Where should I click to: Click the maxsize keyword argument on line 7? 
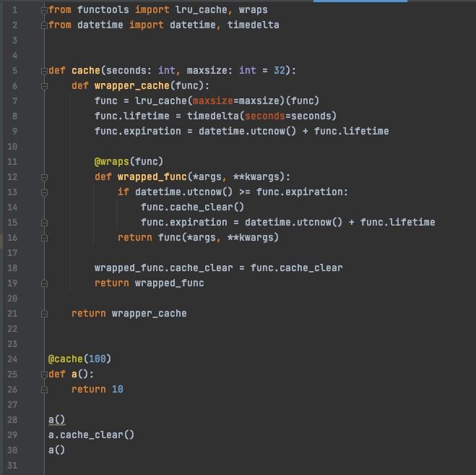pos(213,101)
